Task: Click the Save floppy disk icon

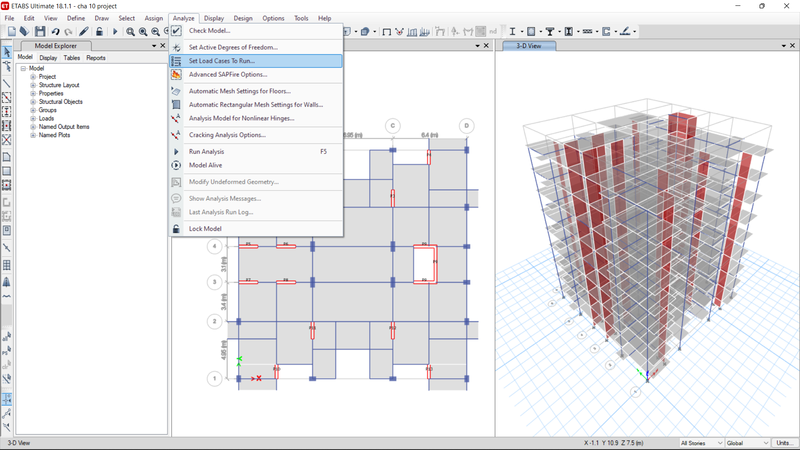Action: pos(40,32)
